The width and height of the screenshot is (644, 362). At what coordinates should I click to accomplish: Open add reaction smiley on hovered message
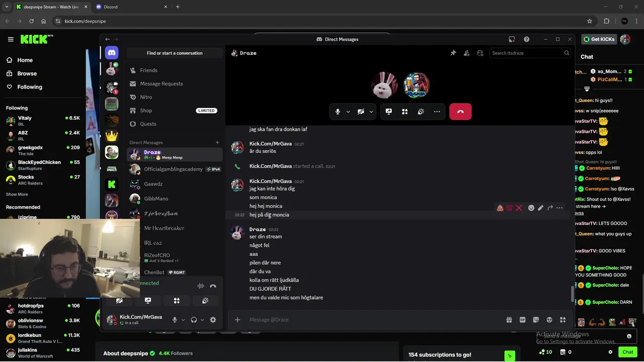pos(531,208)
